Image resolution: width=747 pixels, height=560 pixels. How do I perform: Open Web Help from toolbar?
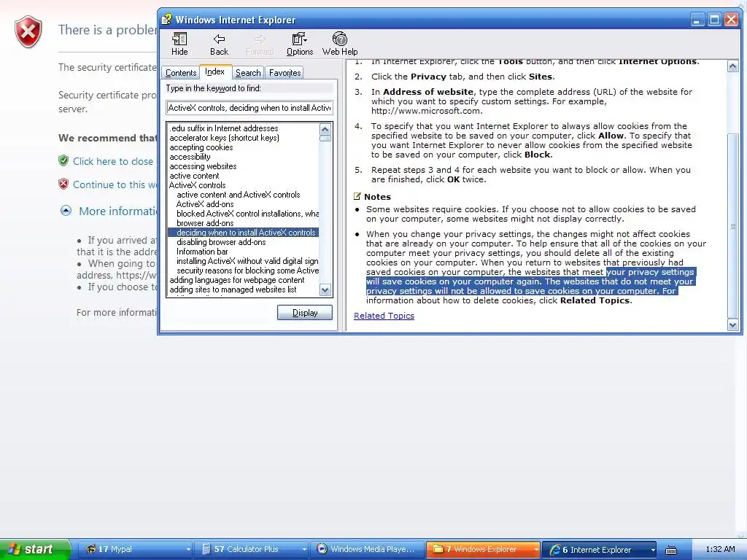340,44
